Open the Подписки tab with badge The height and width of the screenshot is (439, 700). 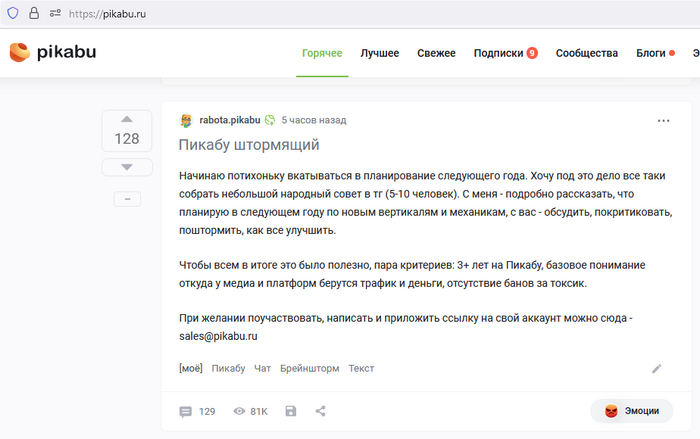point(505,53)
